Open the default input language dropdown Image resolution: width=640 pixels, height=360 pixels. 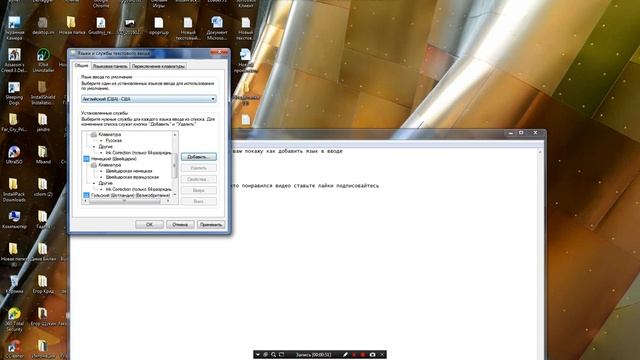[149, 99]
